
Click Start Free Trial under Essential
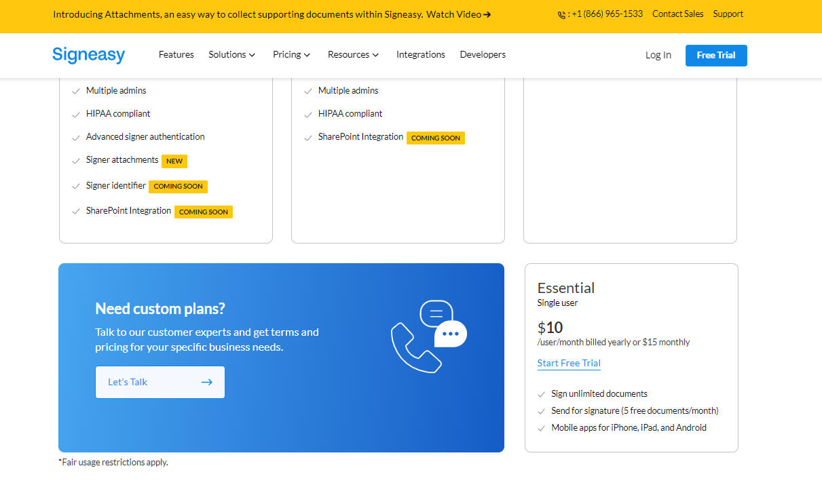[569, 363]
